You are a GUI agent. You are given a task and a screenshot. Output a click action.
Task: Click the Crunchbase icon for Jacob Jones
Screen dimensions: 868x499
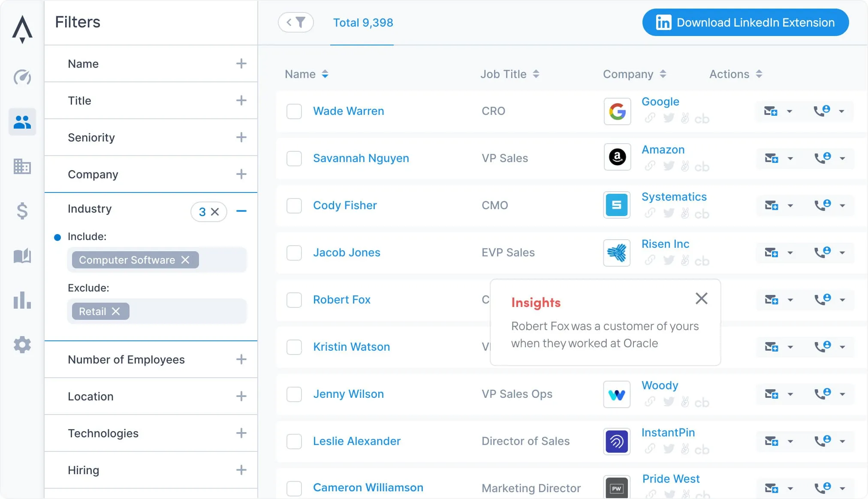703,260
